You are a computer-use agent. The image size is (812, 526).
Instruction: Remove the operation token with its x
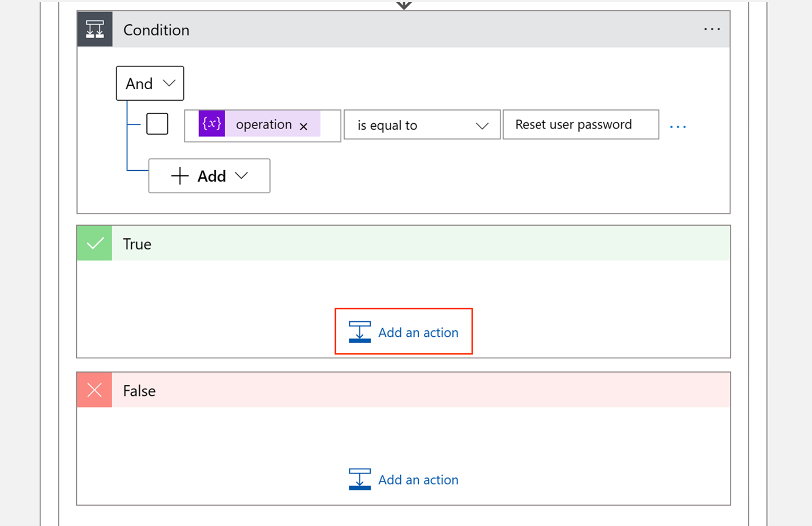coord(304,126)
